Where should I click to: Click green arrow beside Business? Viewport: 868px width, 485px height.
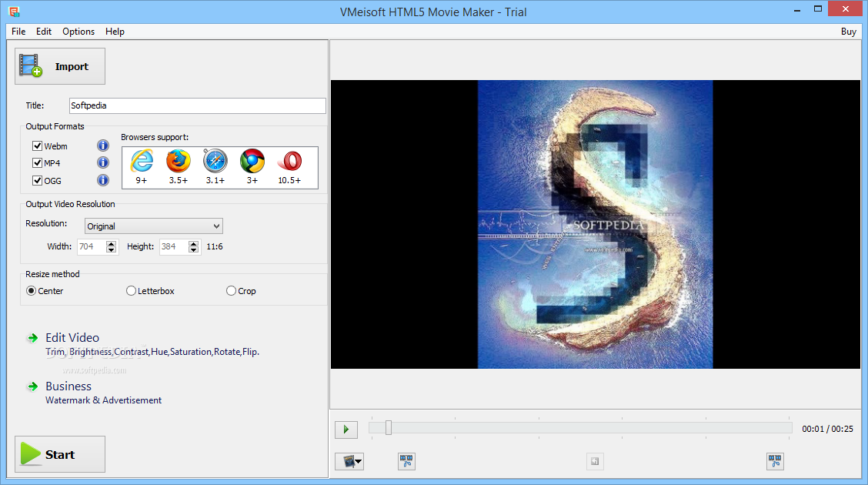point(33,386)
